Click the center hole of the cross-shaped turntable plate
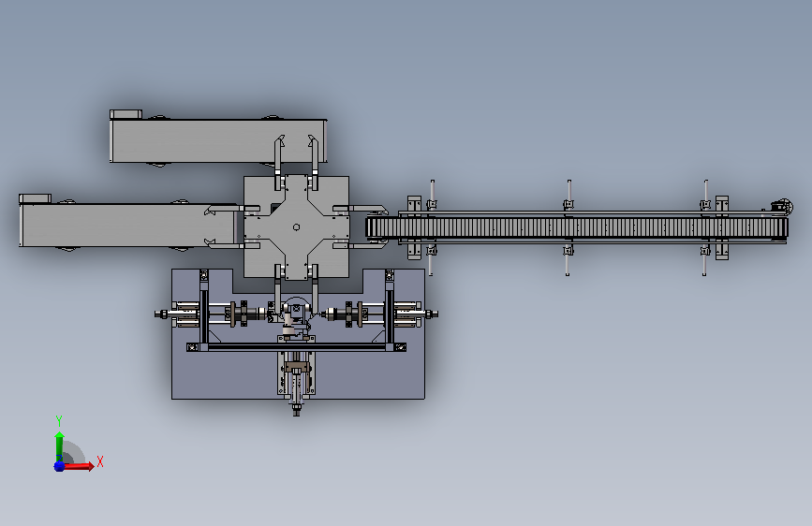This screenshot has height=526, width=812. pos(296,227)
